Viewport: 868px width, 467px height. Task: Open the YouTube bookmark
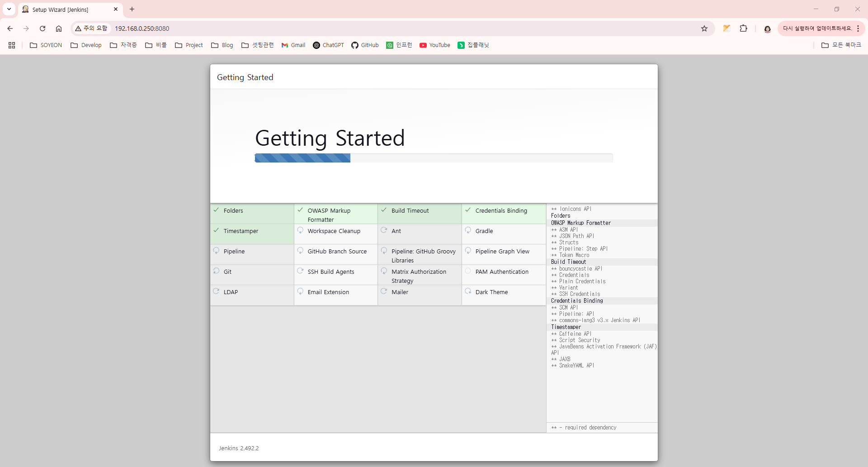(435, 45)
